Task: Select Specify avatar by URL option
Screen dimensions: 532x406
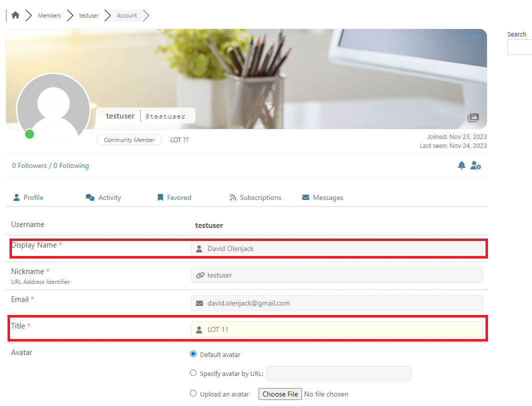Action: tap(193, 373)
